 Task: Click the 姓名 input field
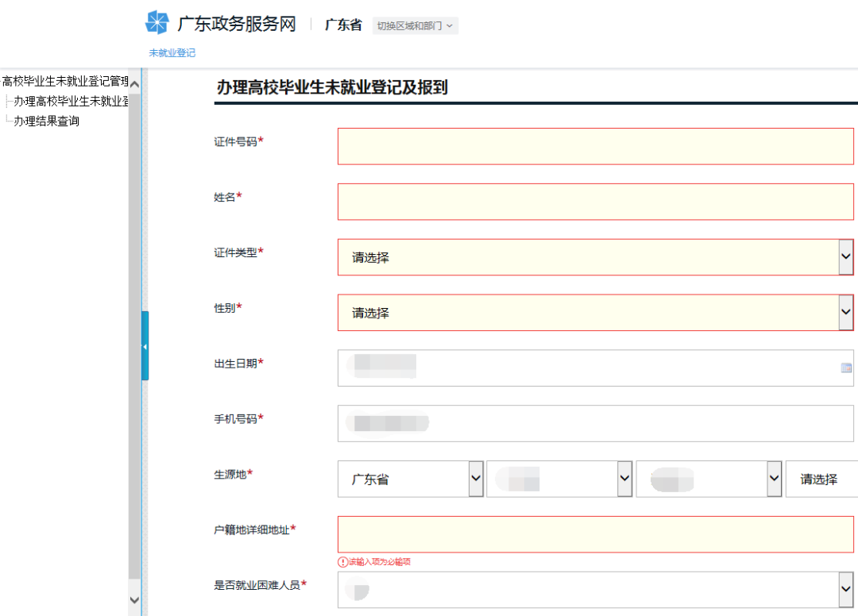(x=595, y=202)
